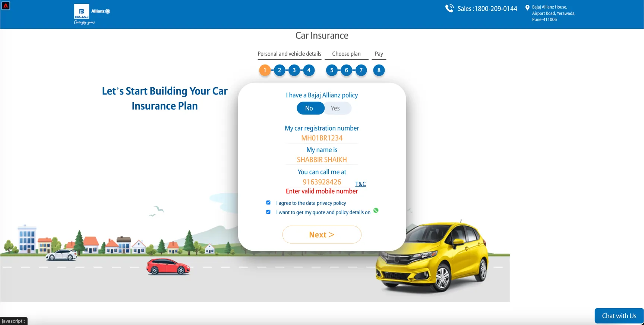The width and height of the screenshot is (644, 325).
Task: Select No for existing Bajaj Allianz policy
Action: (310, 108)
